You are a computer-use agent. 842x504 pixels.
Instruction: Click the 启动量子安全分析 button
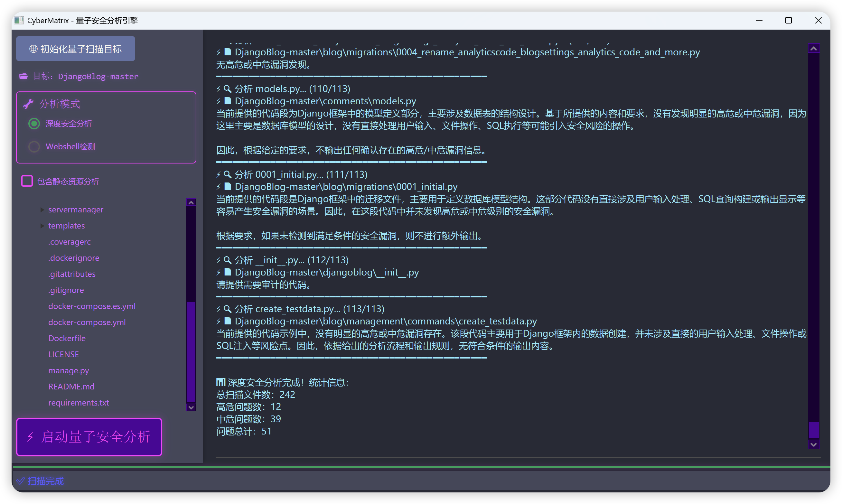click(x=89, y=437)
